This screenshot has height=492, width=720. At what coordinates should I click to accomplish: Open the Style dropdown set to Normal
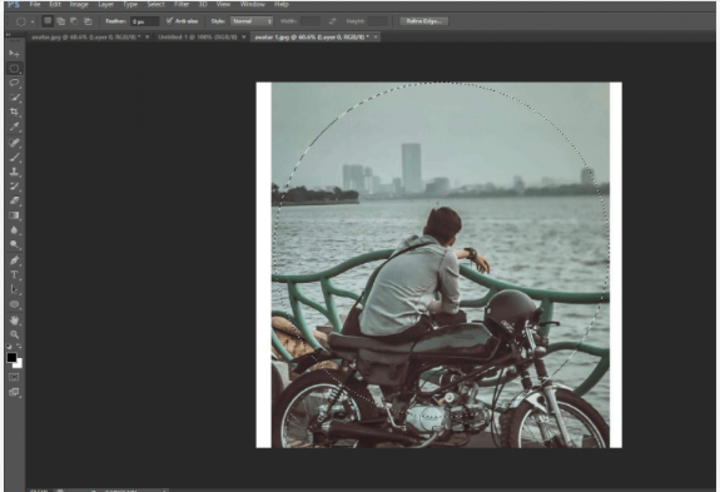[x=252, y=21]
